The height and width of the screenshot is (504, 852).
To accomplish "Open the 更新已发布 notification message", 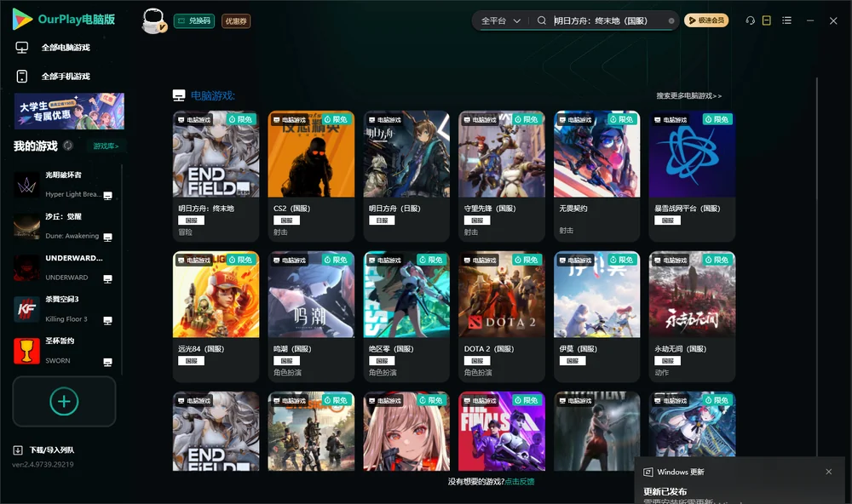I will pos(665,491).
